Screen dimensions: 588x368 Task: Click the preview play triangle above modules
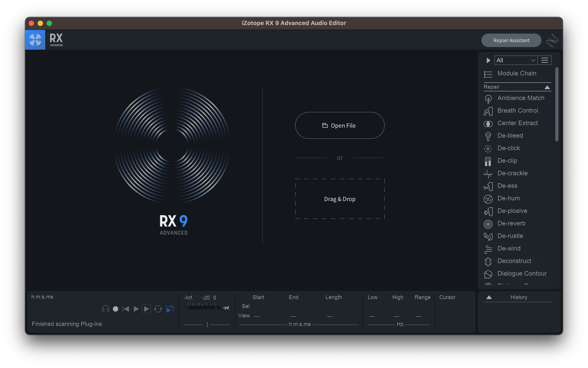point(488,60)
